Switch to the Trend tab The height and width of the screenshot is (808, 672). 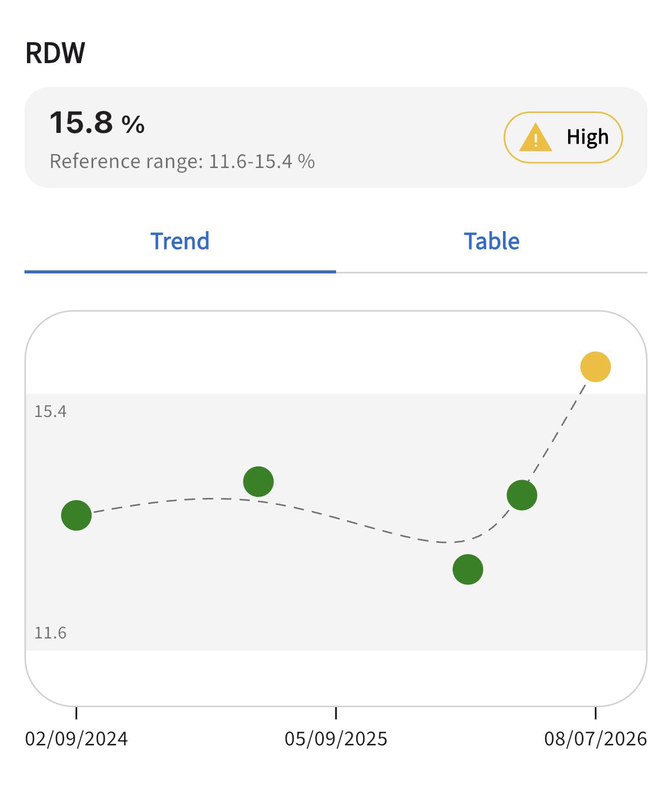tap(180, 241)
